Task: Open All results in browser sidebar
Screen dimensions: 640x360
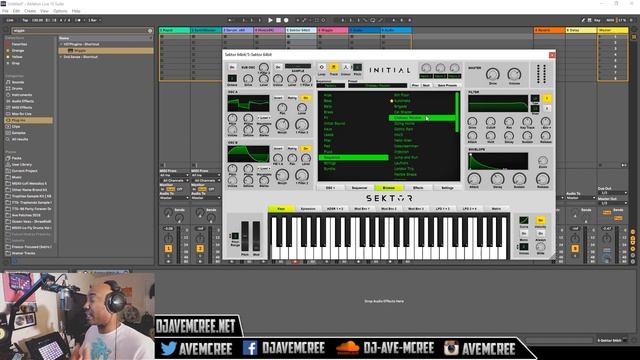Action: coord(20,139)
